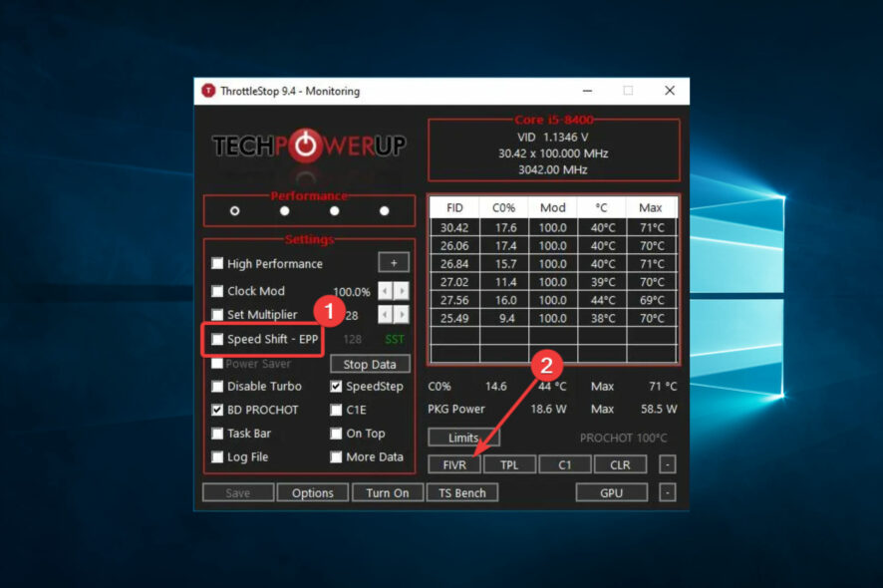Check the On Top option
The image size is (883, 588).
pos(336,434)
